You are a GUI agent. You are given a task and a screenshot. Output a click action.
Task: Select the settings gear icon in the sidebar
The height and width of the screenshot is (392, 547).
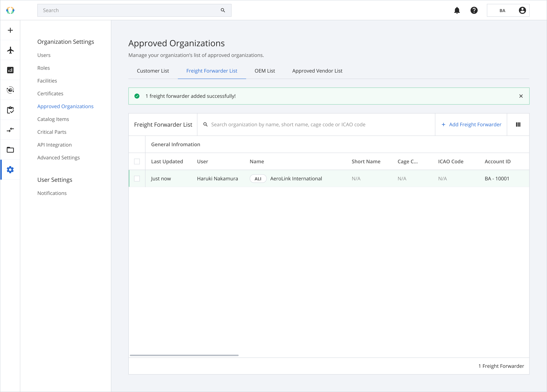click(x=10, y=170)
